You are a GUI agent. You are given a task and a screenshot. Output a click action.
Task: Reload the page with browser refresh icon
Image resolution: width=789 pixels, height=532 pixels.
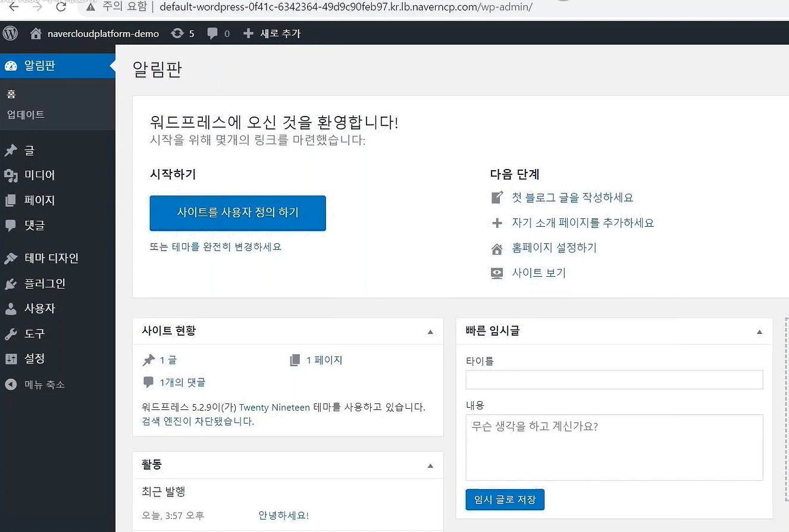coord(61,7)
